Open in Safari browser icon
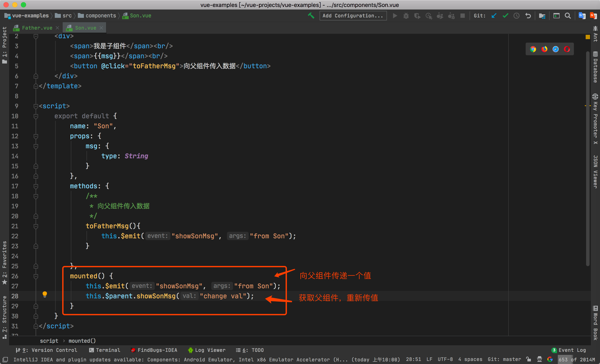This screenshot has width=600, height=364. (555, 49)
